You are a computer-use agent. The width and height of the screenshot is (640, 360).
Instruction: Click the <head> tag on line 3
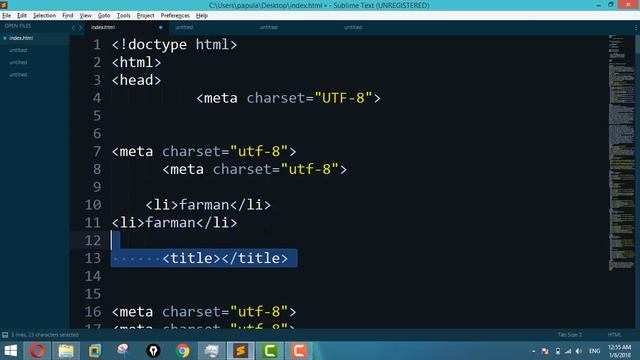(136, 80)
